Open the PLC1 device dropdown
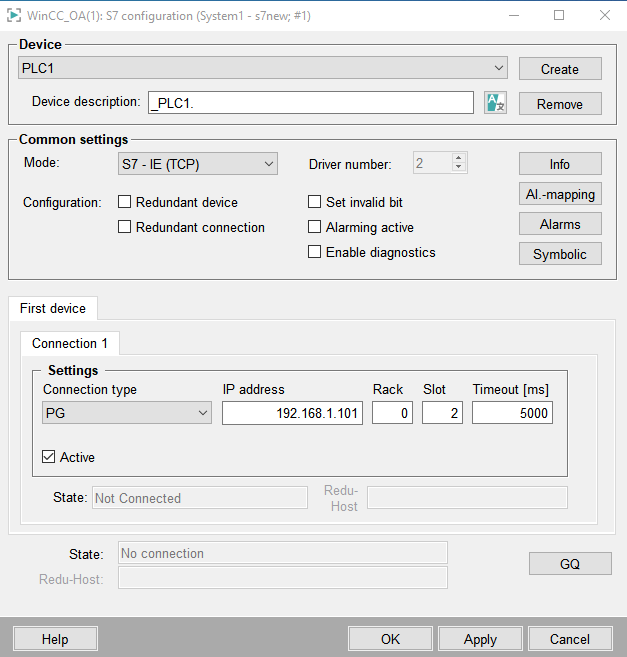 [263, 68]
